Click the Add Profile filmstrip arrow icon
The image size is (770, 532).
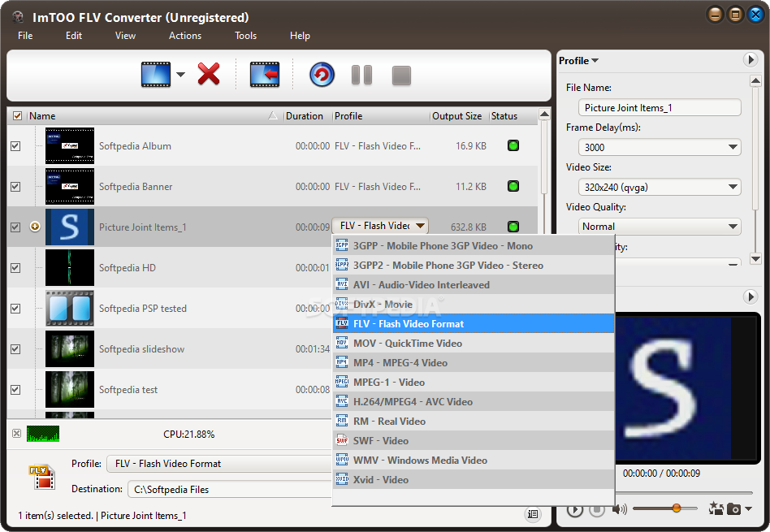[x=265, y=75]
